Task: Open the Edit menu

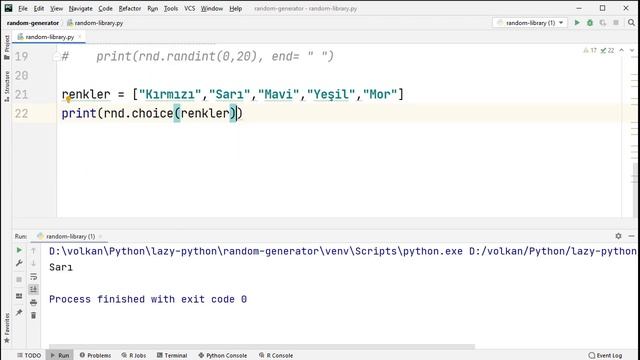Action: click(x=39, y=8)
